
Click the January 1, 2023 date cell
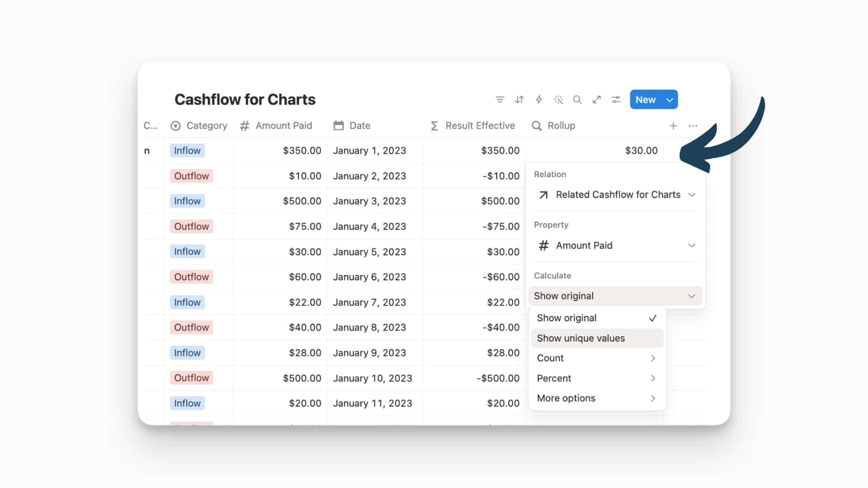click(x=375, y=151)
